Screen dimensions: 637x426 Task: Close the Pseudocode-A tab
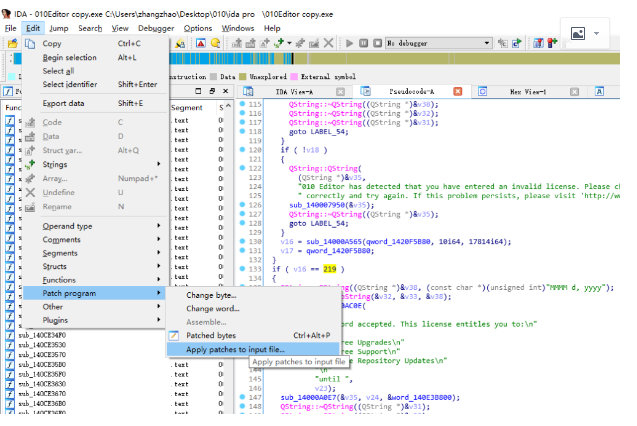tap(458, 91)
